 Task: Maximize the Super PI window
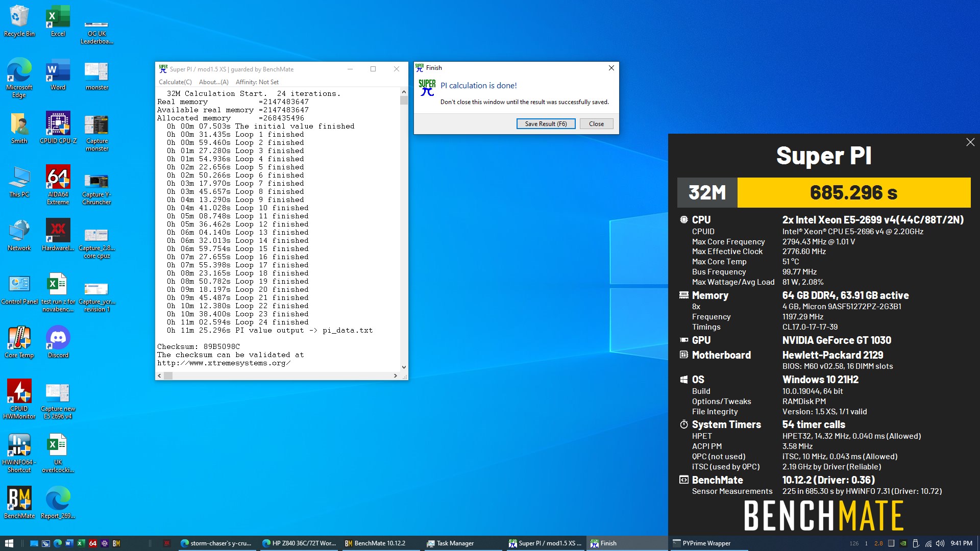pyautogui.click(x=373, y=69)
